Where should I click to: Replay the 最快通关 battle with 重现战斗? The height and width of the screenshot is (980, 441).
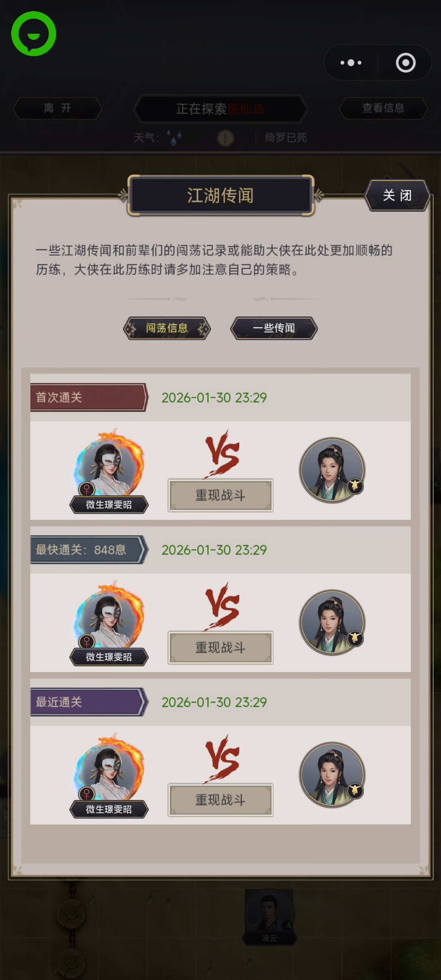(x=220, y=648)
